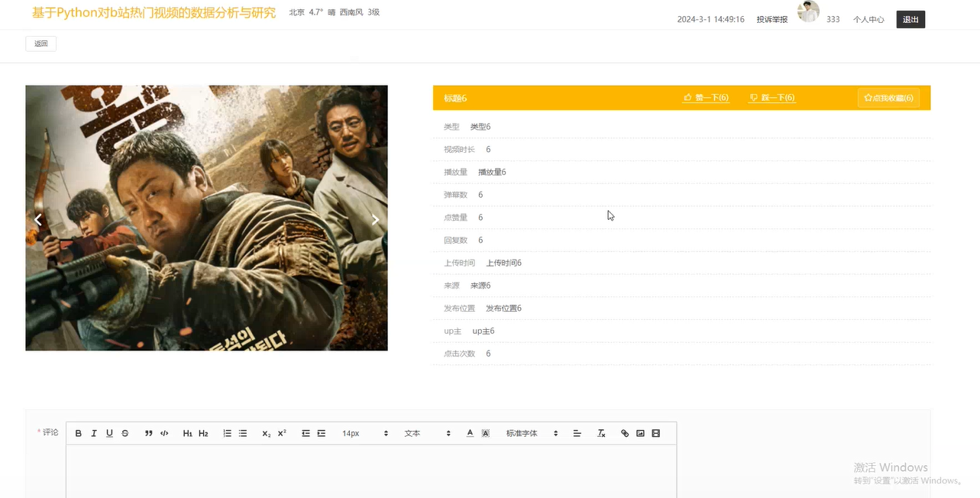This screenshot has height=498, width=980.
Task: Click the site title about b站热门视频
Action: [154, 13]
